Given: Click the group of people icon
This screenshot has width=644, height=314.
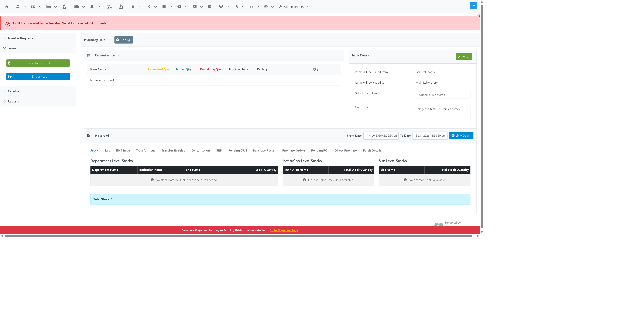Looking at the screenshot, I should (221, 7).
